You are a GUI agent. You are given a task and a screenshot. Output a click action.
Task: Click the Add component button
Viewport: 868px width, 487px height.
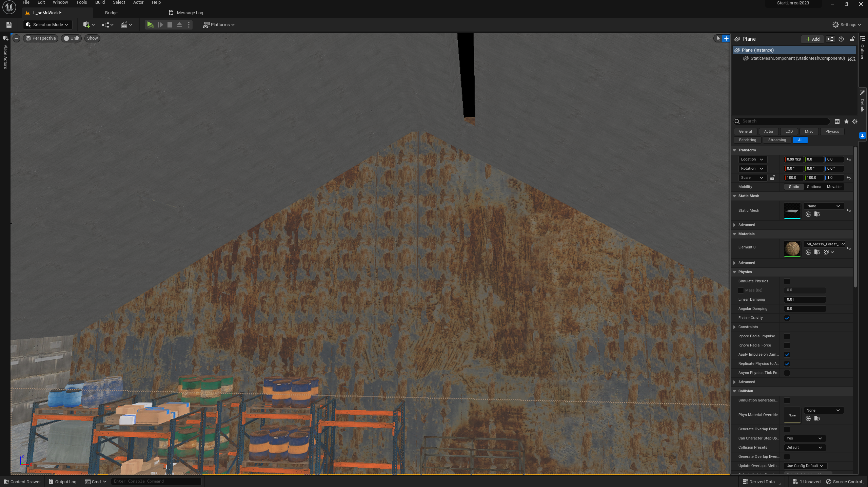(x=812, y=39)
